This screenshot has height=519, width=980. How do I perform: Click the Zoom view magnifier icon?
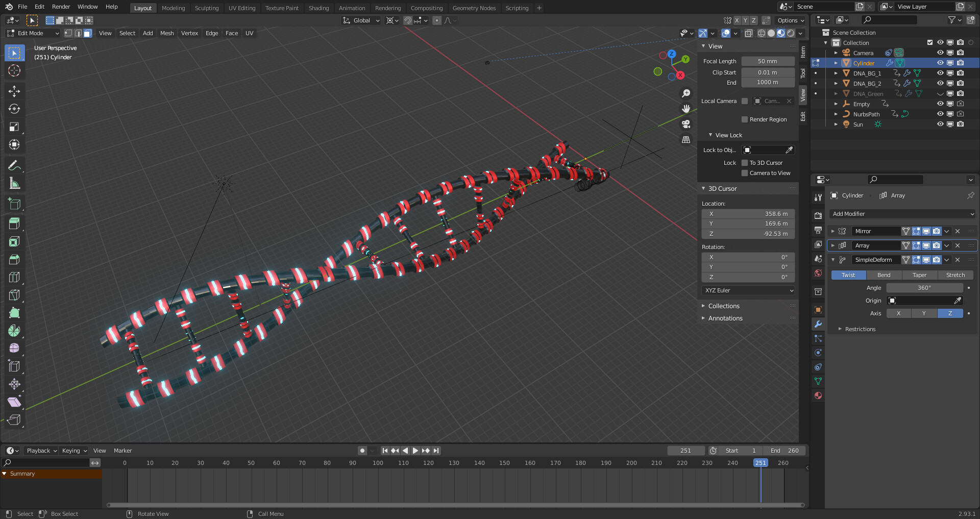[x=686, y=93]
